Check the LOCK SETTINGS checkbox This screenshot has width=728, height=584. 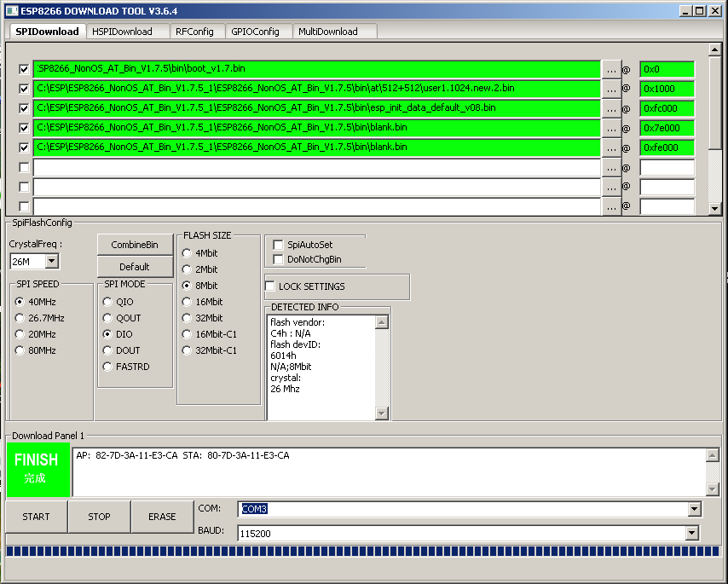tap(270, 286)
